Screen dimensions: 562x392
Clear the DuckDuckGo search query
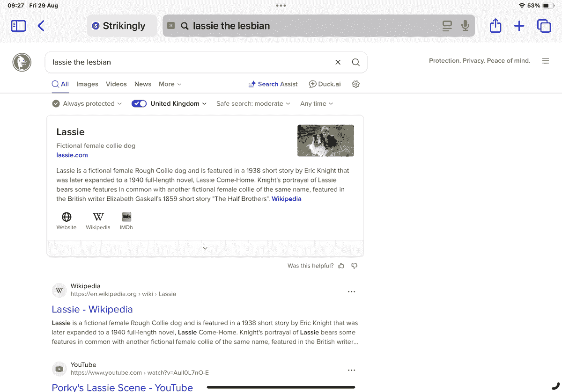coord(338,62)
